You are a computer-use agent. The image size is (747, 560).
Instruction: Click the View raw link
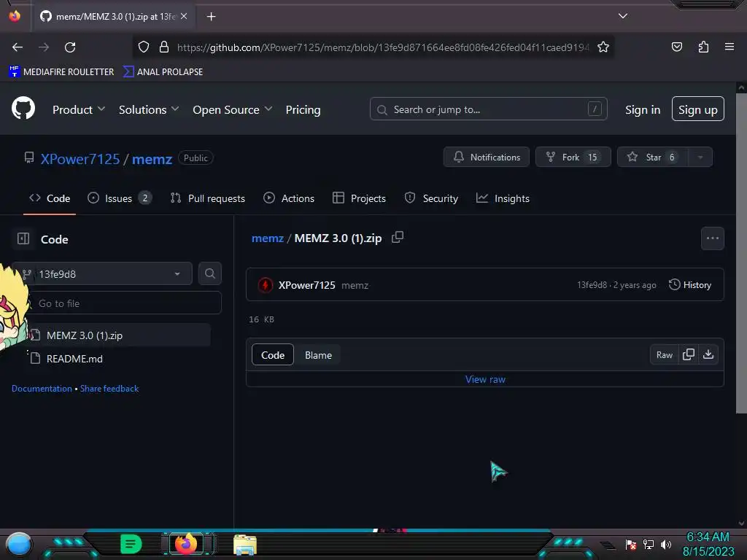(x=485, y=379)
